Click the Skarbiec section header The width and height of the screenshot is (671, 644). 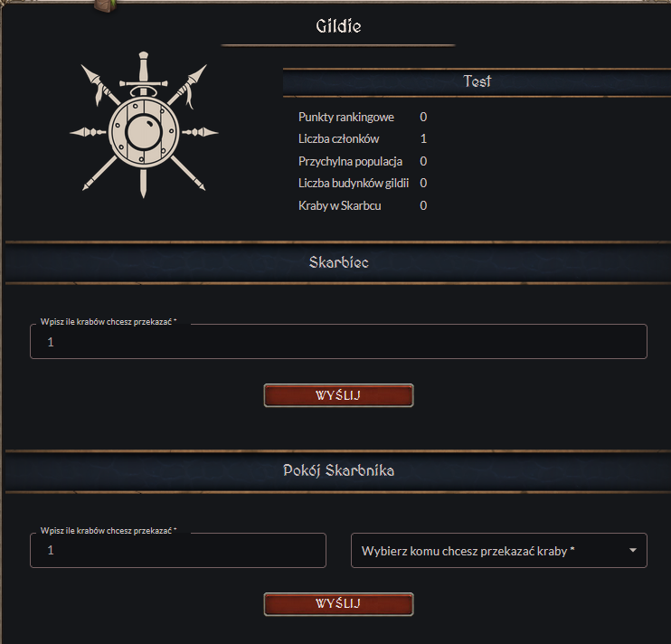(x=338, y=262)
